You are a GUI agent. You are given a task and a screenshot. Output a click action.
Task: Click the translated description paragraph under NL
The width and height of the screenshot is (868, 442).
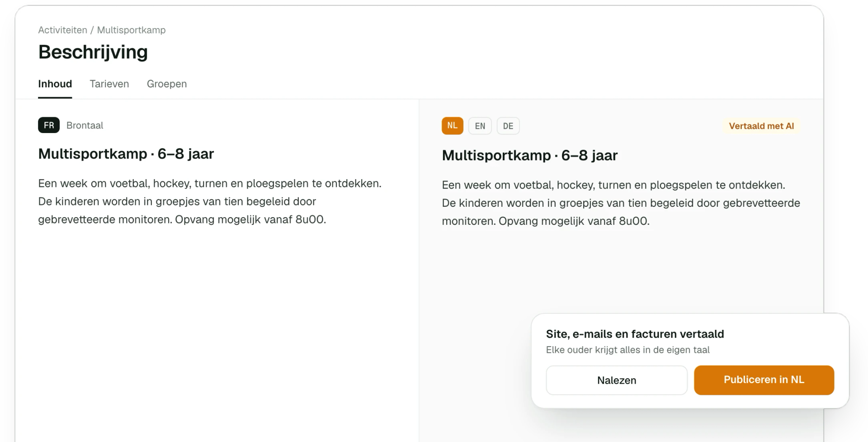click(x=621, y=203)
